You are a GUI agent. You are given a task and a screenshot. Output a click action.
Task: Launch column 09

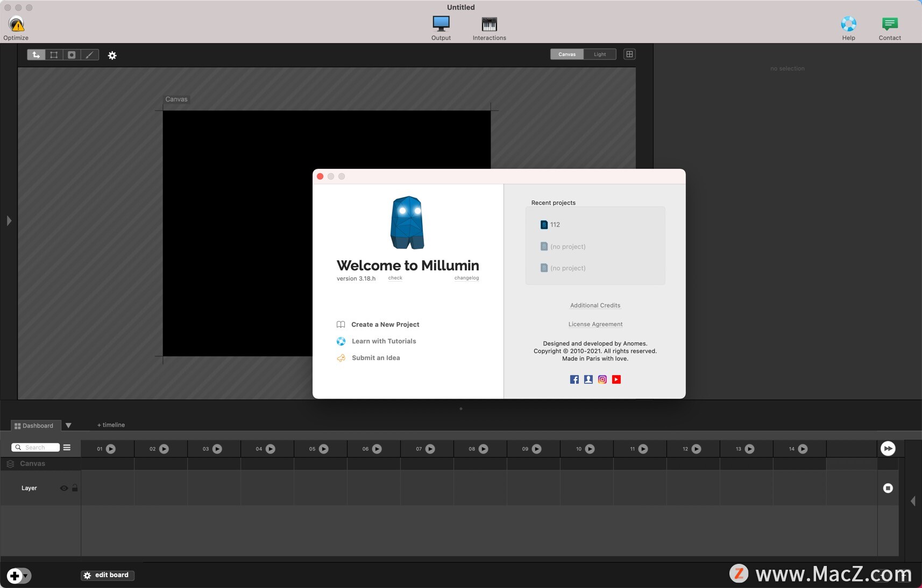[x=537, y=449]
